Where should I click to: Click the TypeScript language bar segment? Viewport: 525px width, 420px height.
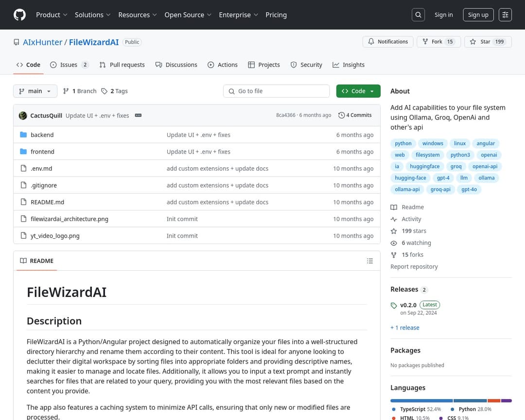click(x=421, y=401)
